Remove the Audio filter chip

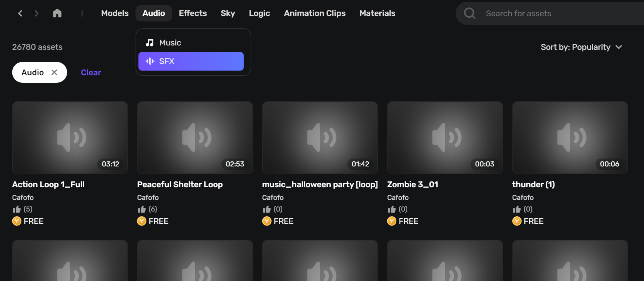tap(54, 72)
